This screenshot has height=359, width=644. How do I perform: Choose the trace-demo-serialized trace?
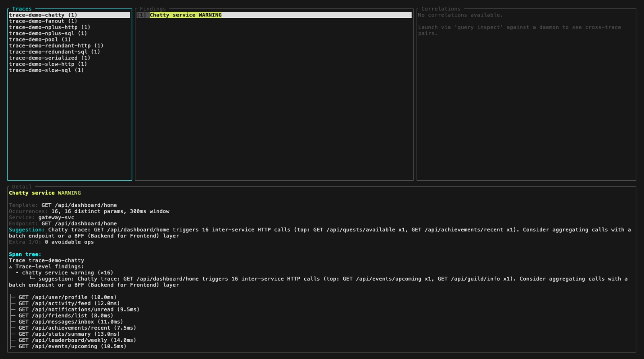coord(50,58)
